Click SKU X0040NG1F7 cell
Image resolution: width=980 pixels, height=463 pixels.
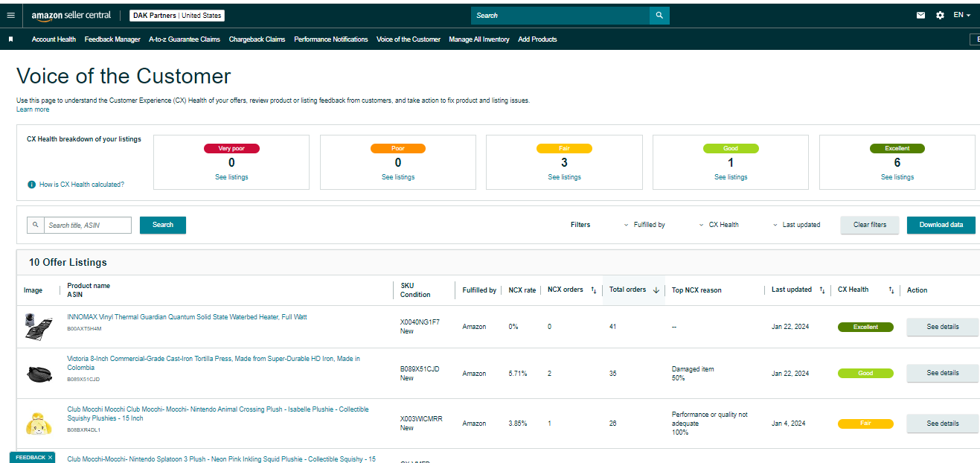point(420,322)
